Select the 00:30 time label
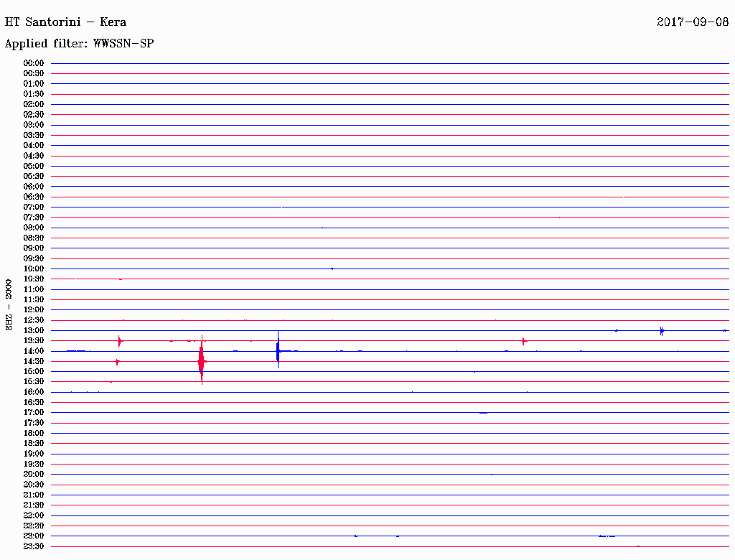The height and width of the screenshot is (560, 735). pyautogui.click(x=34, y=74)
